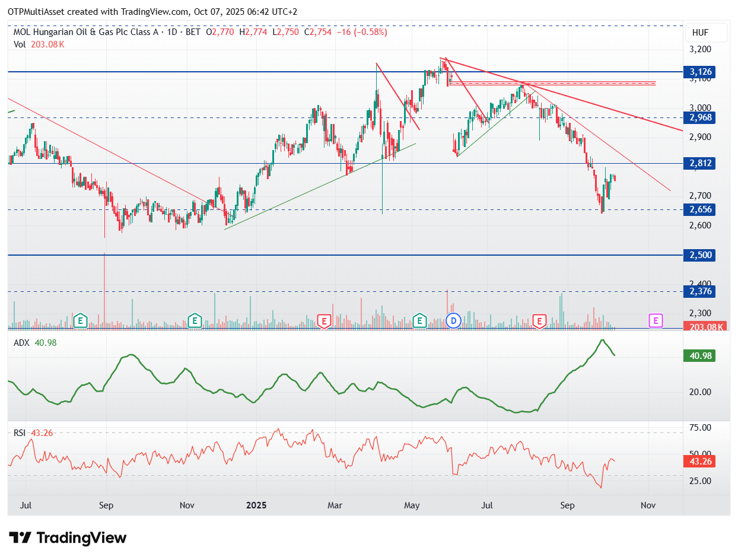Click the ADX 40.98 indicator title

[x=35, y=343]
